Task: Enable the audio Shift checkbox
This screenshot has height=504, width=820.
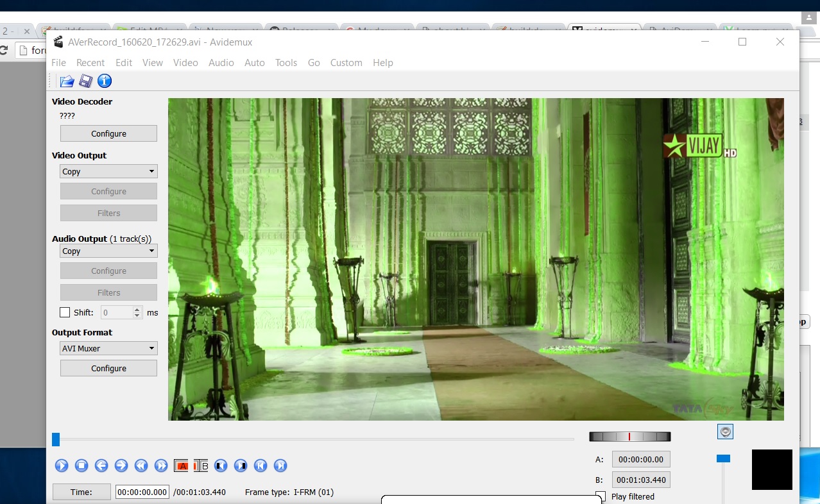Action: point(65,312)
